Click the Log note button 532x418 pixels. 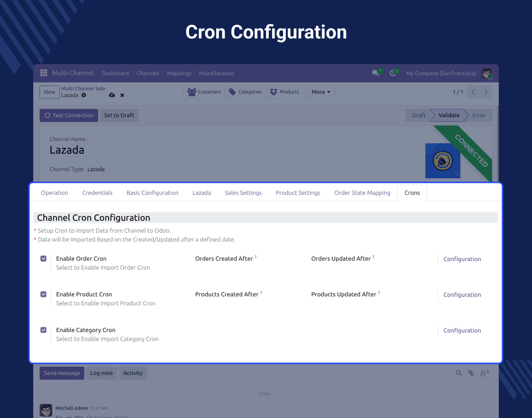[x=102, y=373]
